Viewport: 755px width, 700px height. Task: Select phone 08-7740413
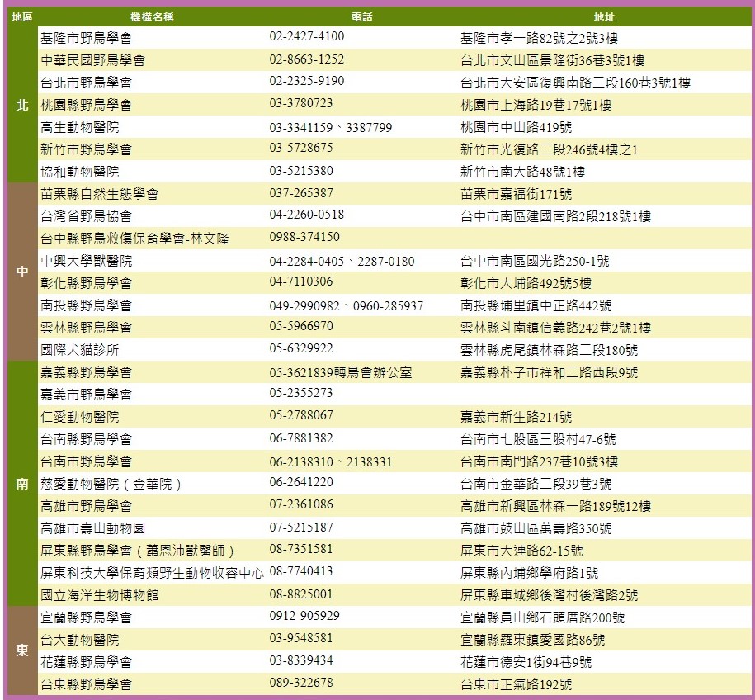pos(301,571)
